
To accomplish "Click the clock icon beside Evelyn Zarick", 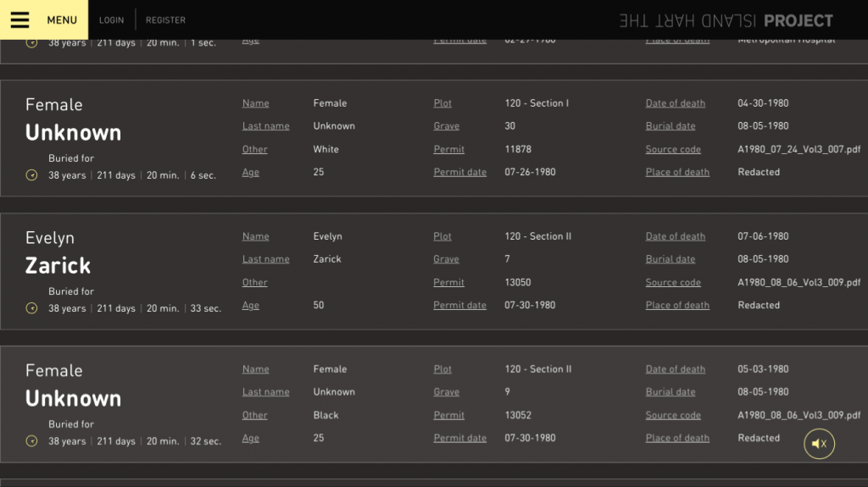I will [32, 308].
